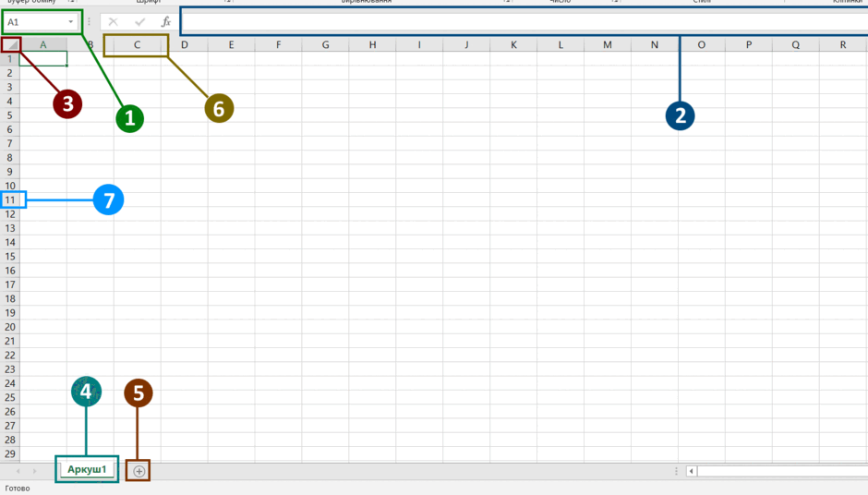Select row 20 header
Image resolution: width=868 pixels, height=495 pixels.
[x=10, y=327]
